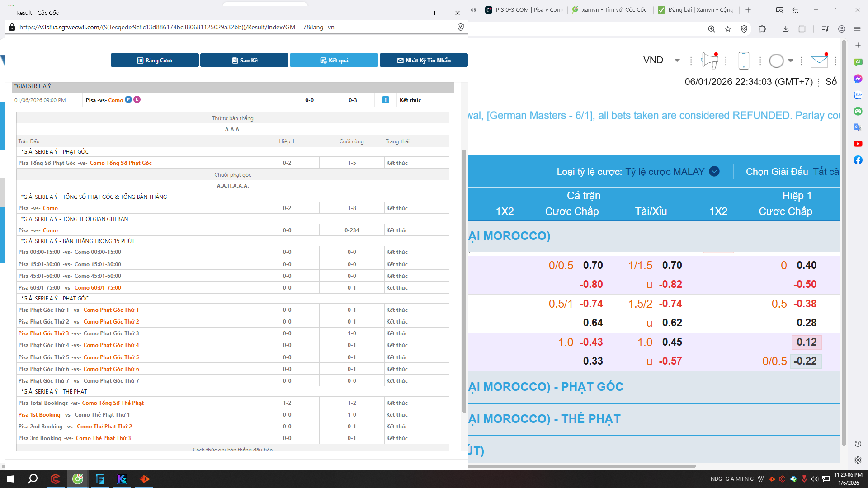Open Messenger in the browser sidebar
This screenshot has width=868, height=488.
858,79
